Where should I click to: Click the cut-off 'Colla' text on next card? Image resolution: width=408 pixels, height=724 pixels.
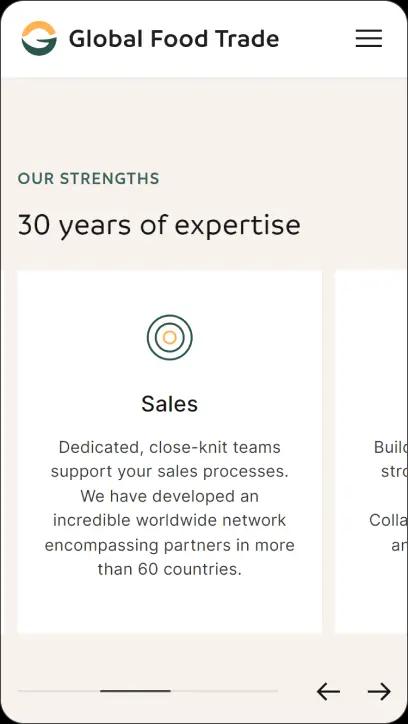pyautogui.click(x=389, y=520)
